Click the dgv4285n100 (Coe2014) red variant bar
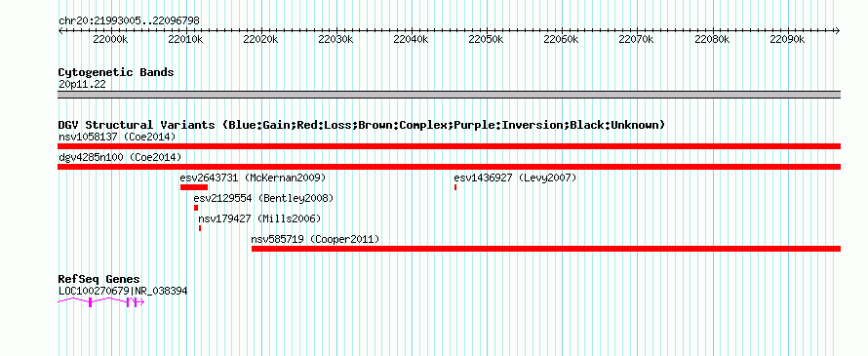 [449, 167]
